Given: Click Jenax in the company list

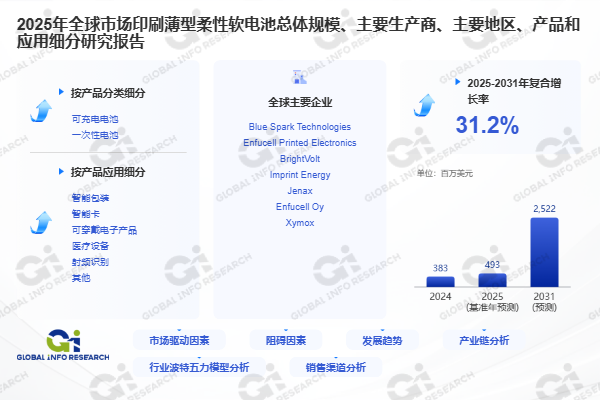Looking at the screenshot, I should (x=300, y=191).
